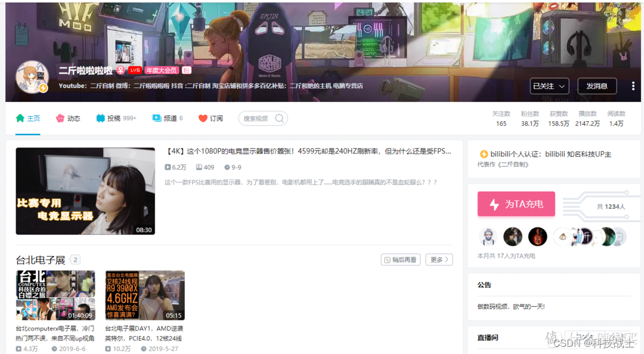Click the second dark charger avatar

pos(513,237)
